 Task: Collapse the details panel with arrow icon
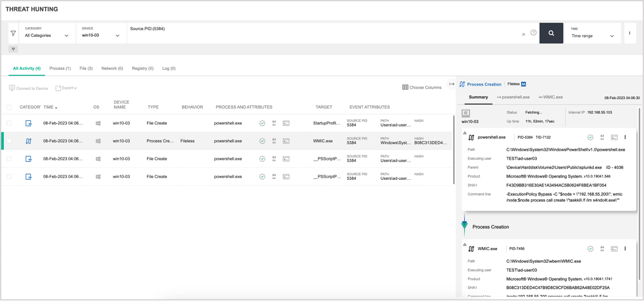click(x=452, y=84)
